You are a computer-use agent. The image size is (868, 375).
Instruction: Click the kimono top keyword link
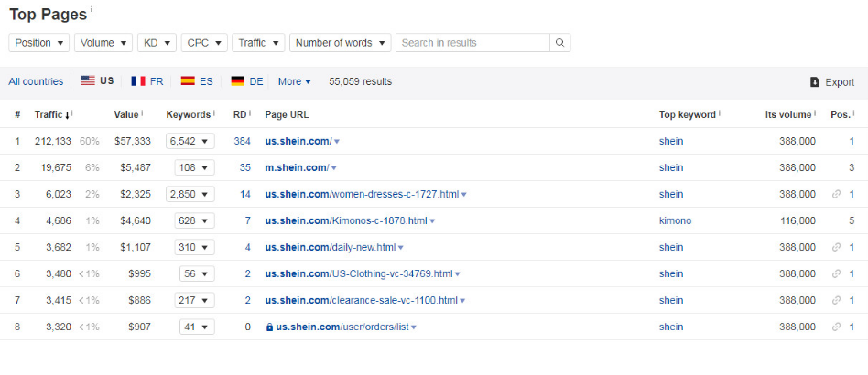676,220
